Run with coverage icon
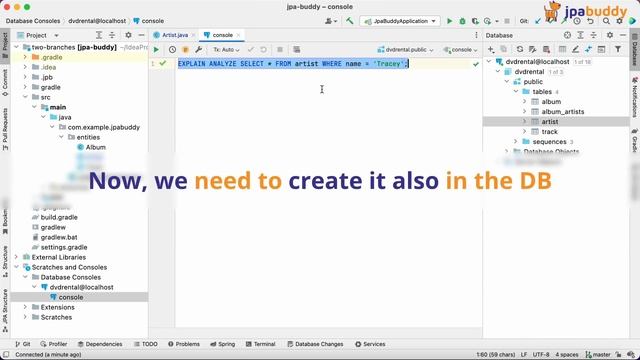 click(x=475, y=21)
